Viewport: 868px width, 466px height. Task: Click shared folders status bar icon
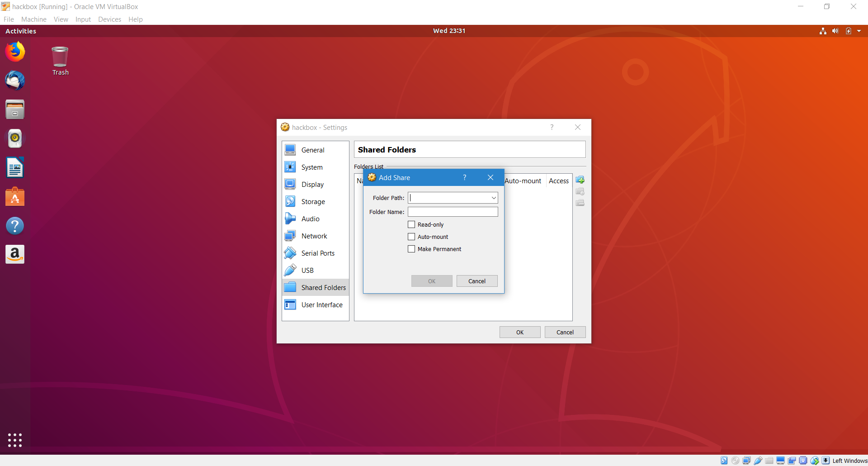pos(769,461)
